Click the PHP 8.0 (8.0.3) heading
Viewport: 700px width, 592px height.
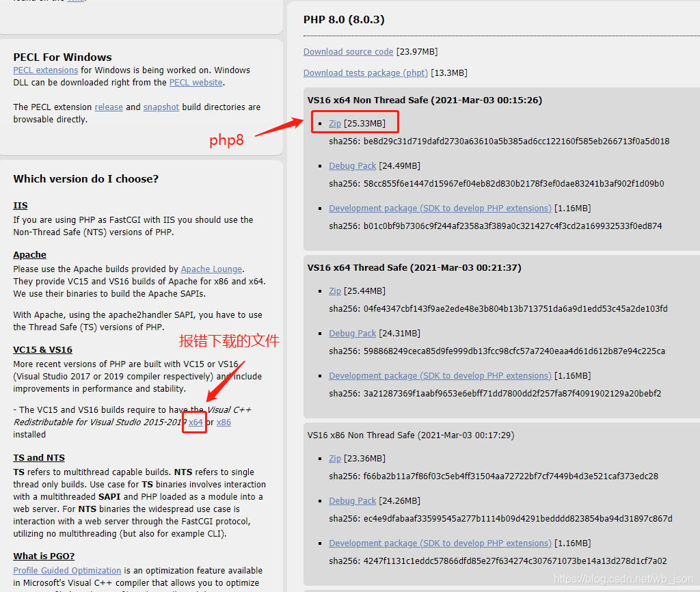click(x=344, y=20)
